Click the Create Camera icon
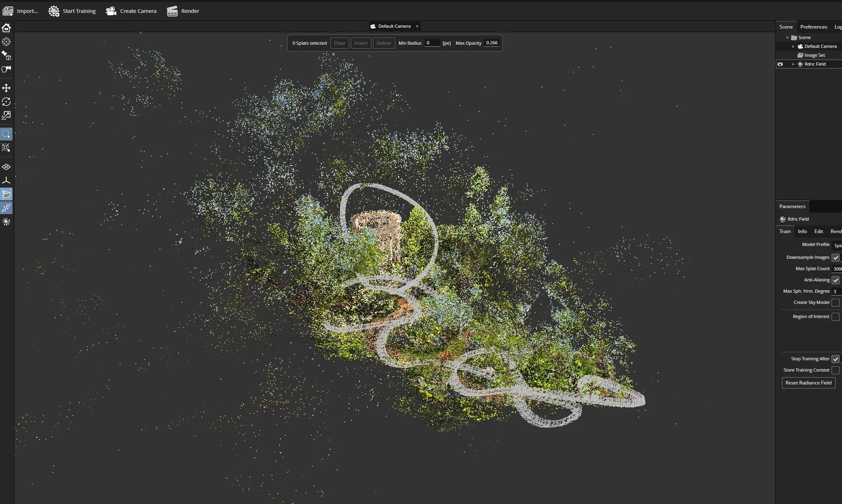Viewport: 842px width, 504px height. 111,11
